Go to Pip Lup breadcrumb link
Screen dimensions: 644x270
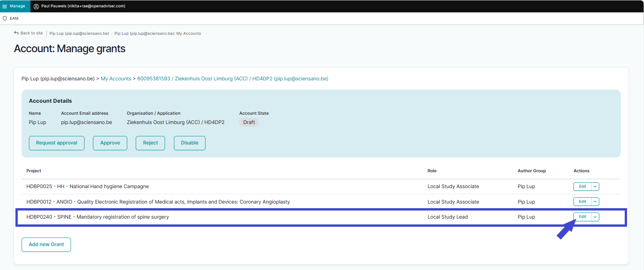coord(79,34)
